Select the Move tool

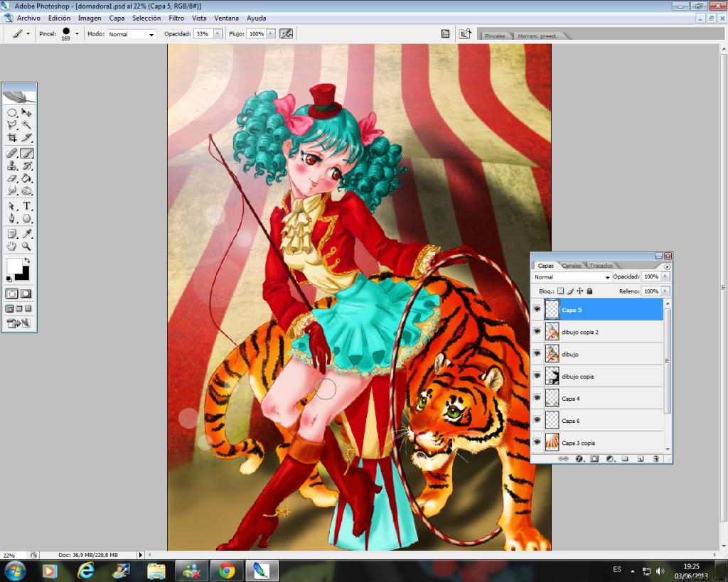[27, 113]
